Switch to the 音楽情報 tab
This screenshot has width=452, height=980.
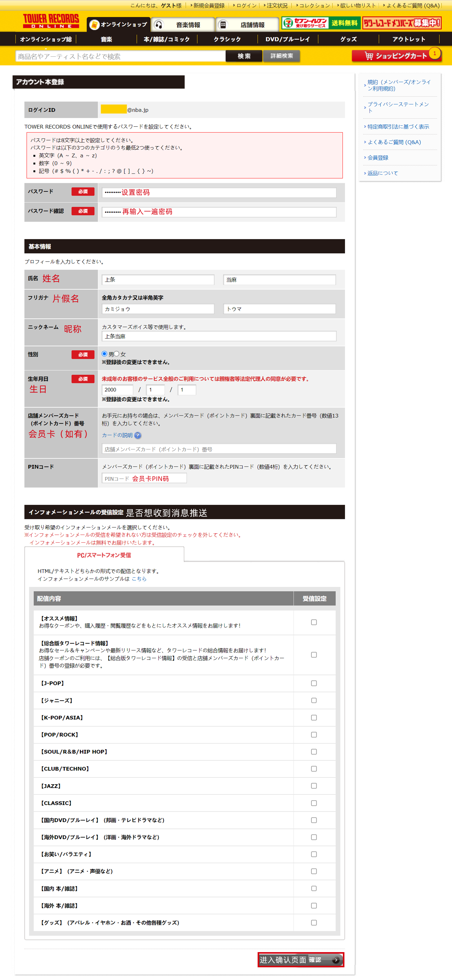(x=183, y=25)
